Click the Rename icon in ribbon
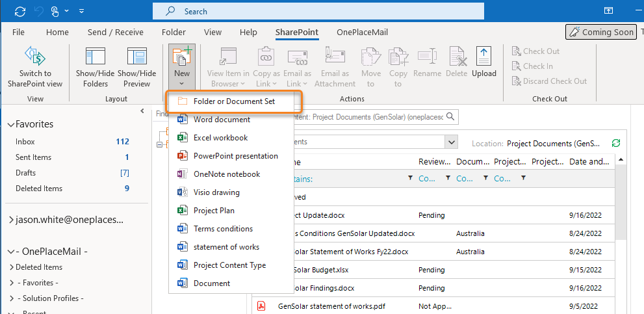644x314 pixels. pyautogui.click(x=427, y=57)
